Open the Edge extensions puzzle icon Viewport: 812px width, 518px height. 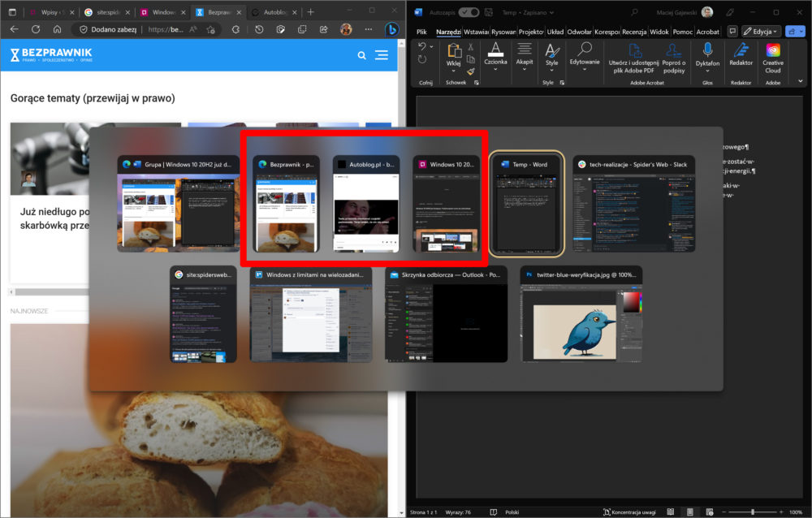235,29
